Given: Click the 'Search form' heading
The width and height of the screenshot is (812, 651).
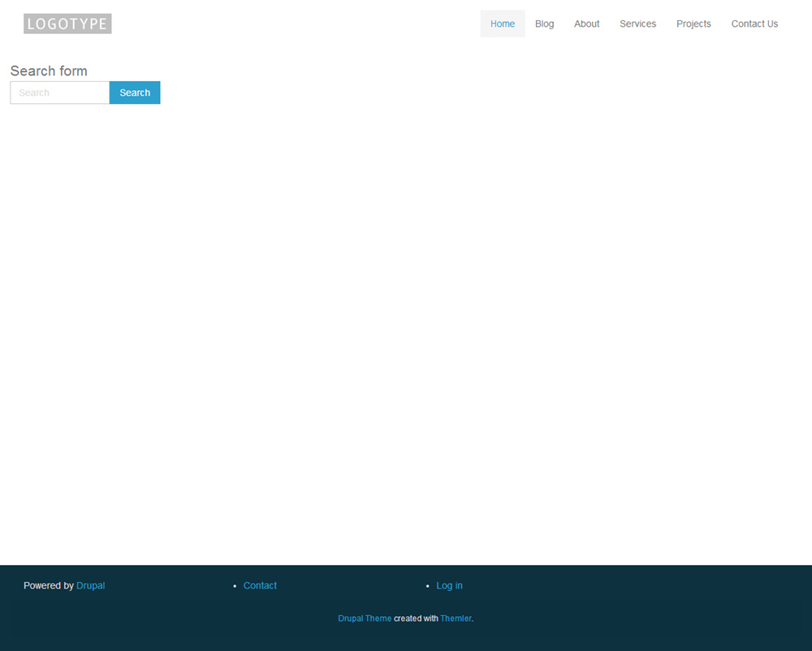Looking at the screenshot, I should (49, 71).
